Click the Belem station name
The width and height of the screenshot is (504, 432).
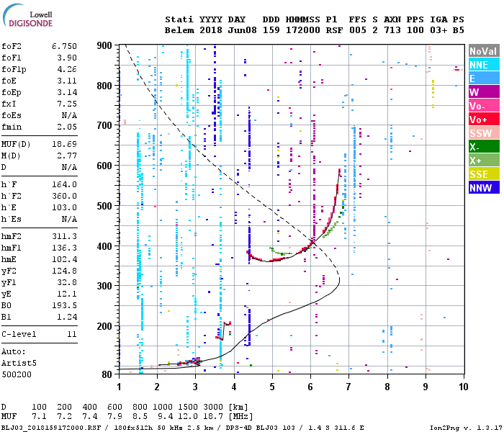[x=179, y=30]
